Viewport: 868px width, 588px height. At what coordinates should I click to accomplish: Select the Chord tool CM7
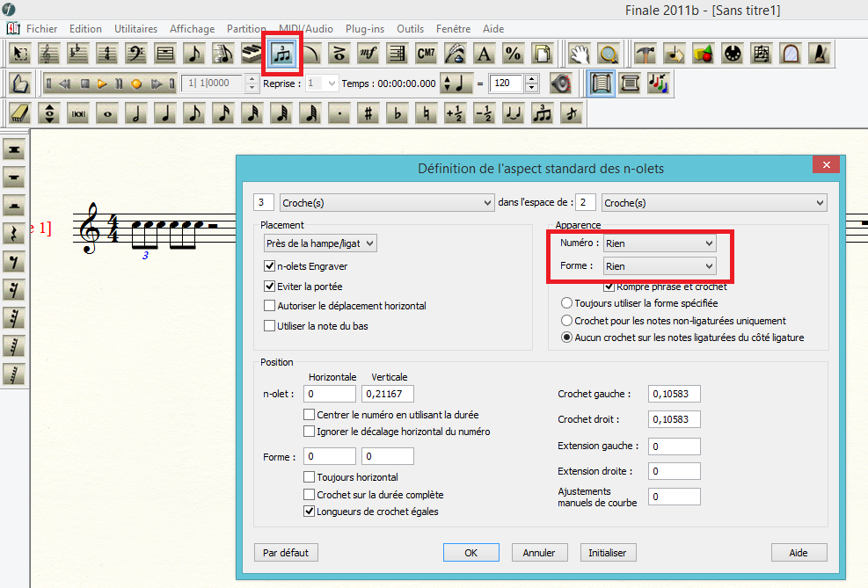pos(426,53)
